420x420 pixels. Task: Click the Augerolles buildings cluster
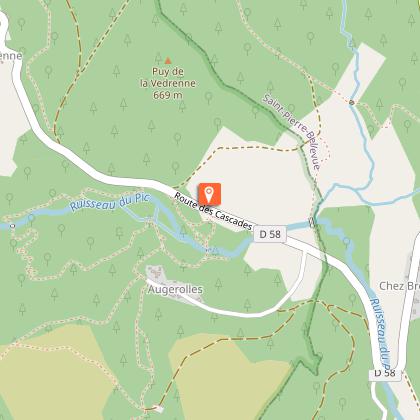tap(155, 273)
